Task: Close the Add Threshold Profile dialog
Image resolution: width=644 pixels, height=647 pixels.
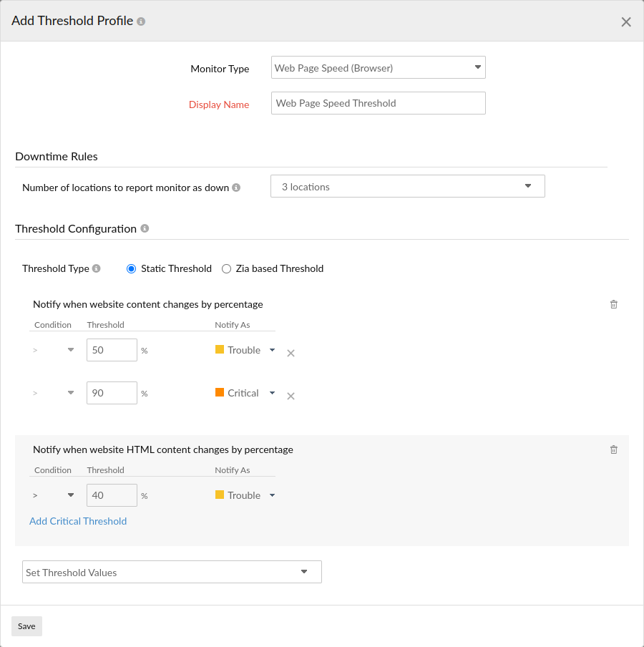Action: tap(626, 21)
